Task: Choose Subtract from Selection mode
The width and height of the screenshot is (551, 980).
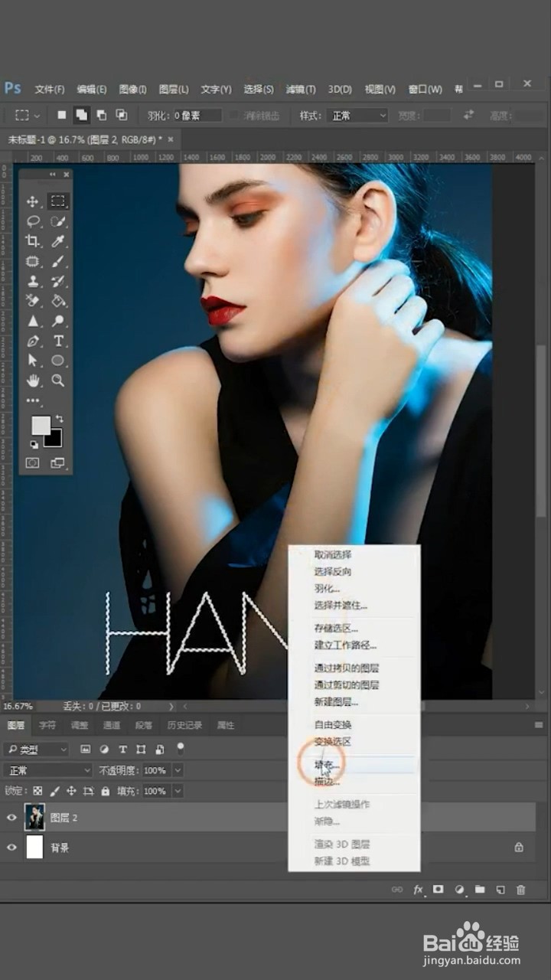Action: [101, 116]
